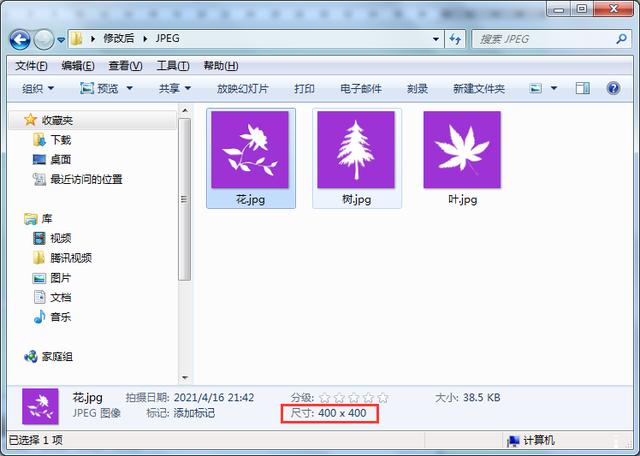Click the 放映幻灯片 button

pos(244,88)
